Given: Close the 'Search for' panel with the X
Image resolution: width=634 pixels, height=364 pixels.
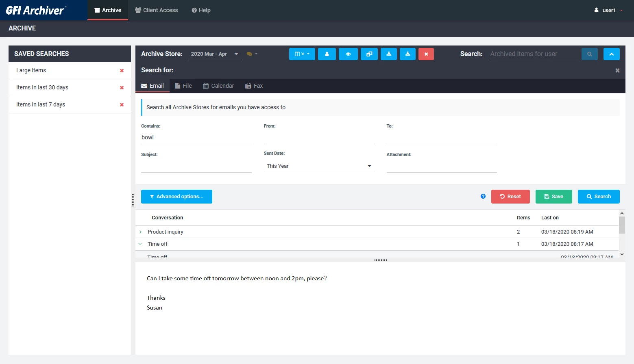Looking at the screenshot, I should 617,71.
